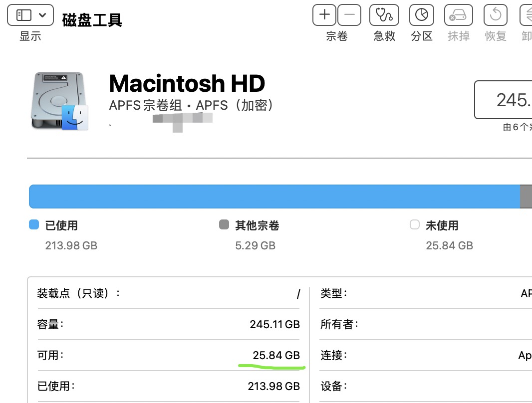Open the 分区 partition pie icon
Screen dimensions: 532x403
(422, 15)
